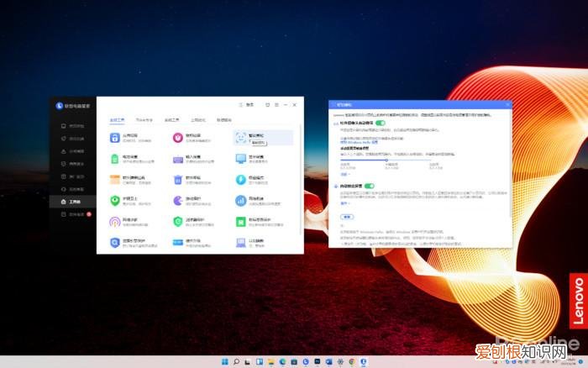The height and width of the screenshot is (368, 588).
Task: Open the blue trash can uninstall tool
Action: coord(178,179)
